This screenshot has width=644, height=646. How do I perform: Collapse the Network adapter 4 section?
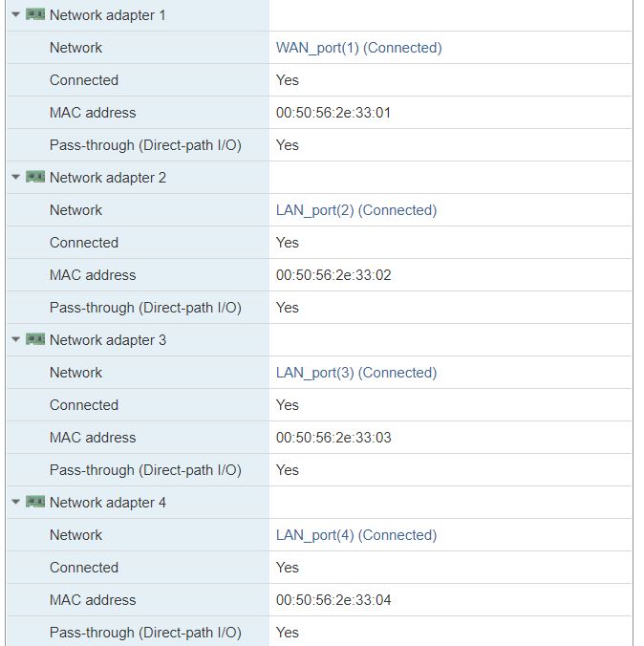16,502
